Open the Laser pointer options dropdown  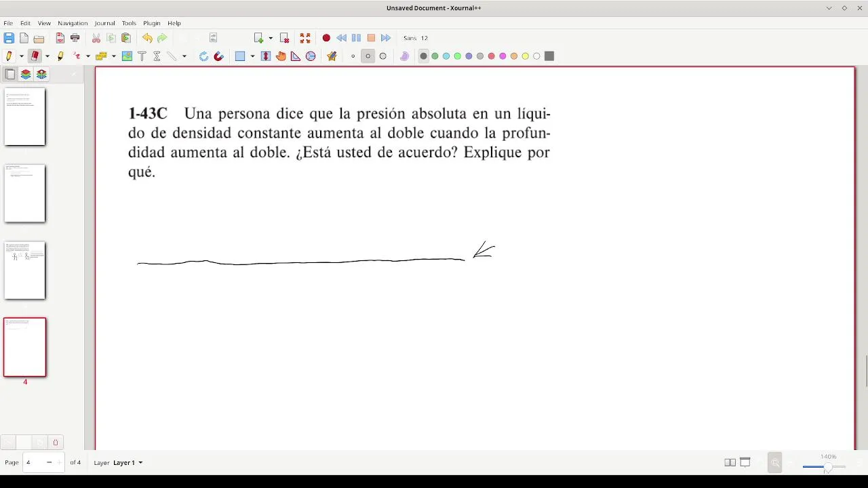point(87,56)
